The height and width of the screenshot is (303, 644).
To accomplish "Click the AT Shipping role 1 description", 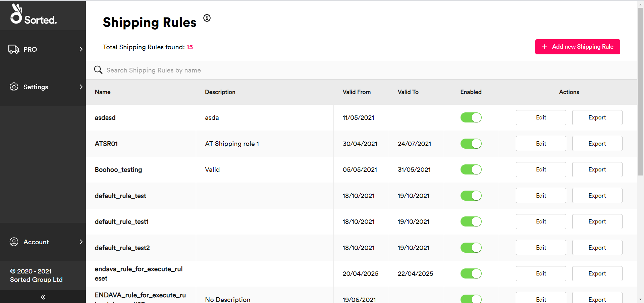I will pos(232,144).
